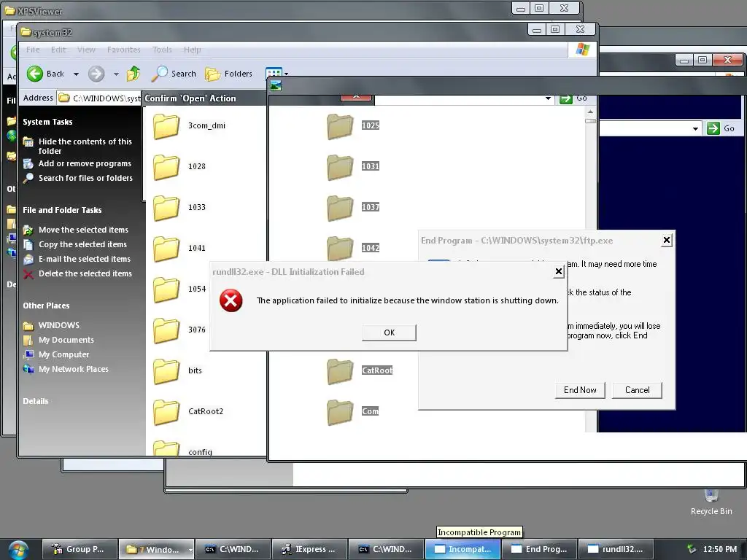Switch to Incompat... taskbar button

coord(462,549)
